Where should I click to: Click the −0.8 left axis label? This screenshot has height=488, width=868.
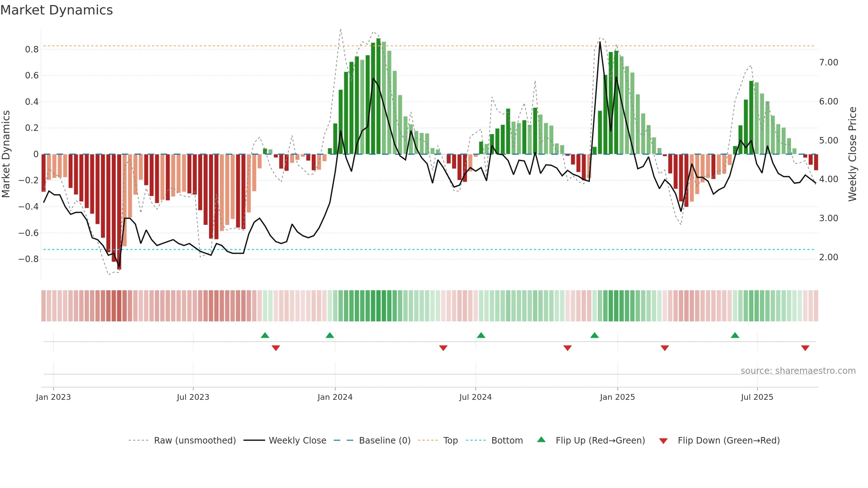point(29,259)
